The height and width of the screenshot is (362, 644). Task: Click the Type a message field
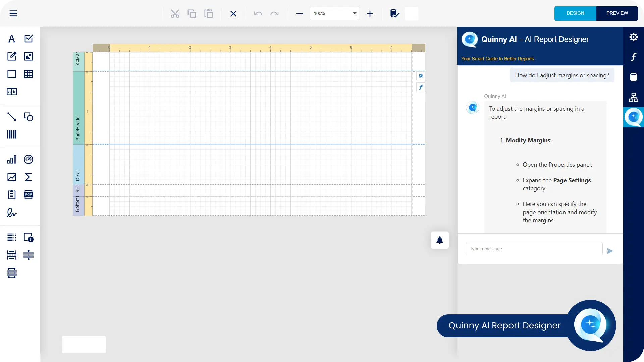[534, 249]
